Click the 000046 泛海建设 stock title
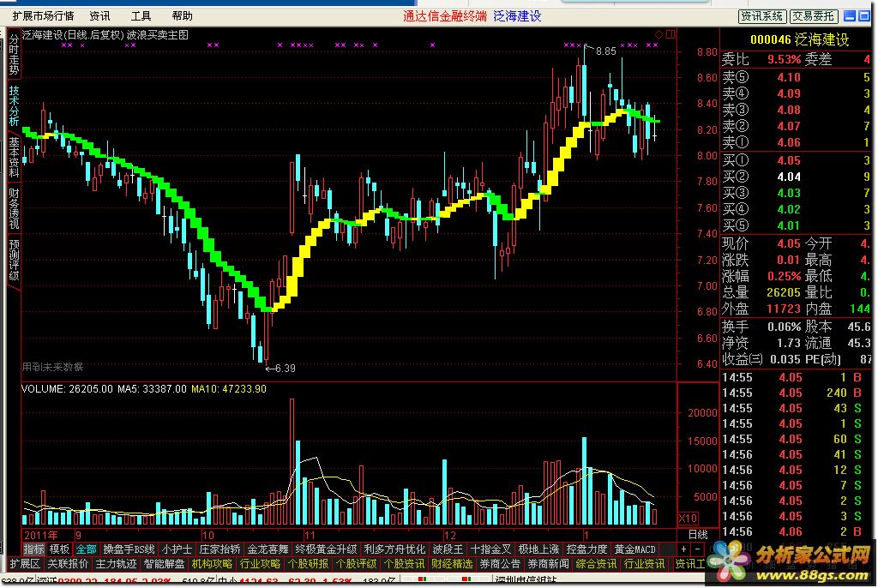This screenshot has width=878, height=588. [800, 39]
